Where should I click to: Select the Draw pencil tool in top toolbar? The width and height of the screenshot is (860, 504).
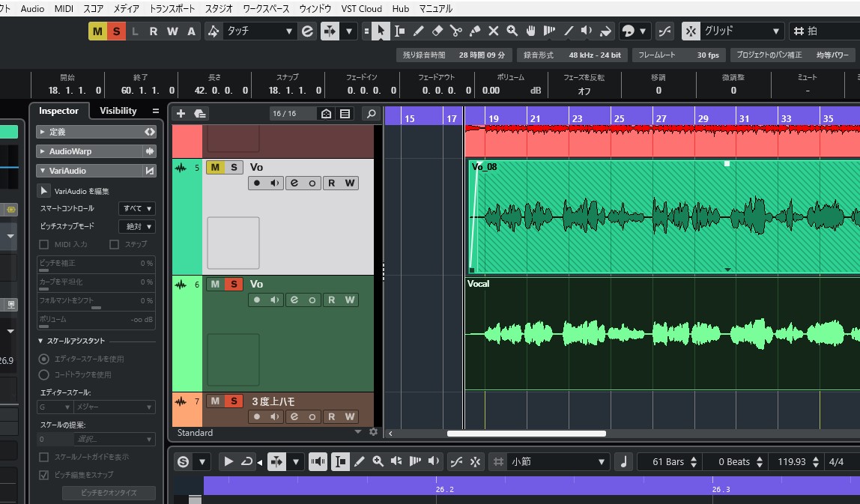tap(419, 31)
